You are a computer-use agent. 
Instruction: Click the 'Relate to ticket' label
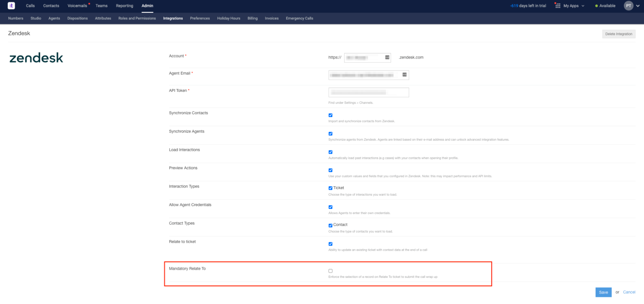coord(182,242)
